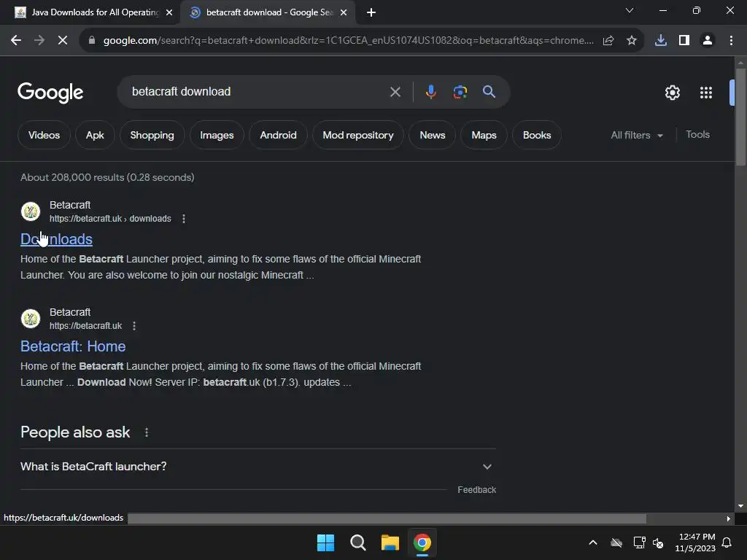The image size is (747, 560).
Task: Close the Java Downloads tab
Action: 169,12
